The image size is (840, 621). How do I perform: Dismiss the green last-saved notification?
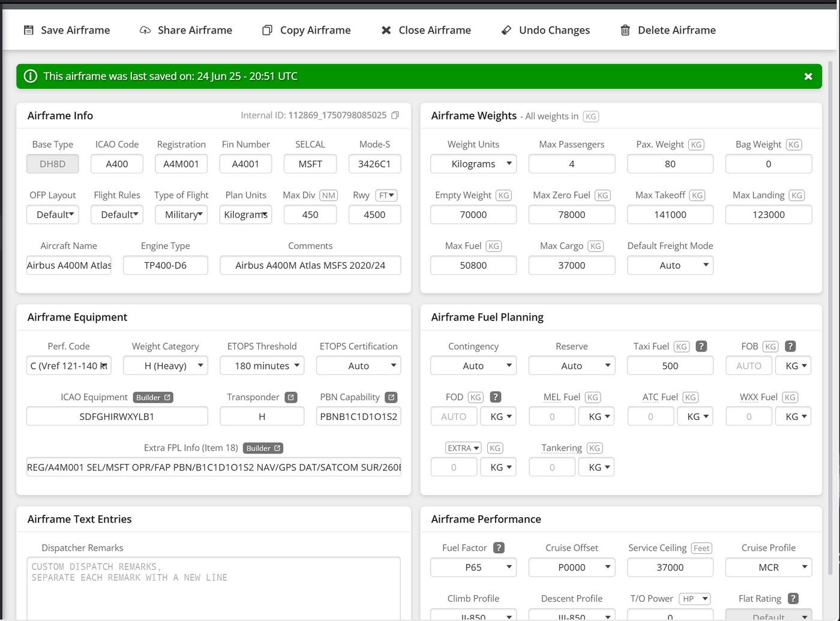click(808, 76)
